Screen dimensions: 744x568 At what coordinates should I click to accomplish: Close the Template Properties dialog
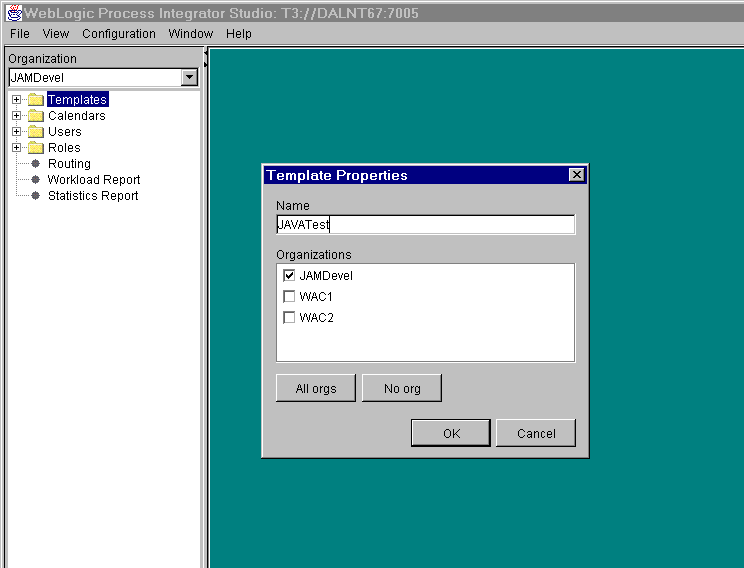pos(577,175)
